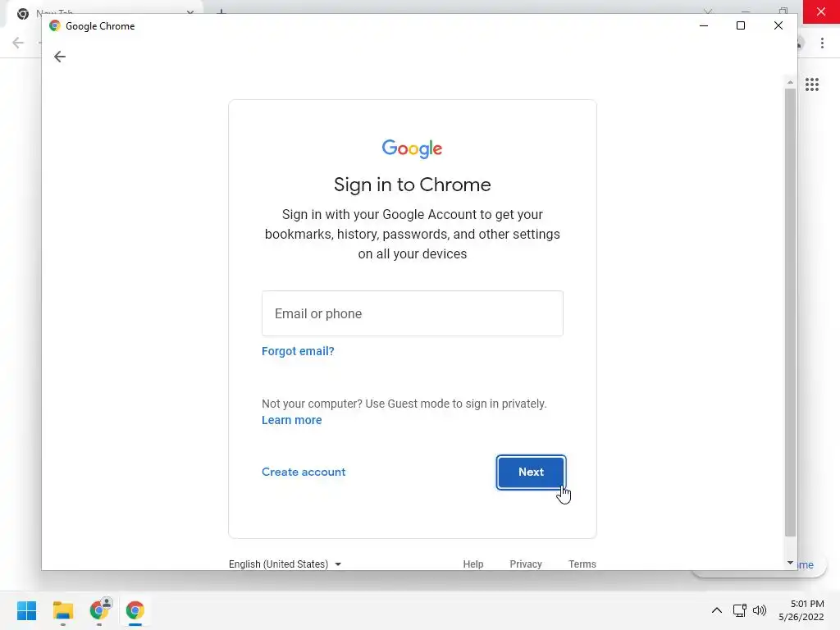Click the scrollbar up arrow in the sign-in window
The width and height of the screenshot is (840, 630).
(790, 83)
